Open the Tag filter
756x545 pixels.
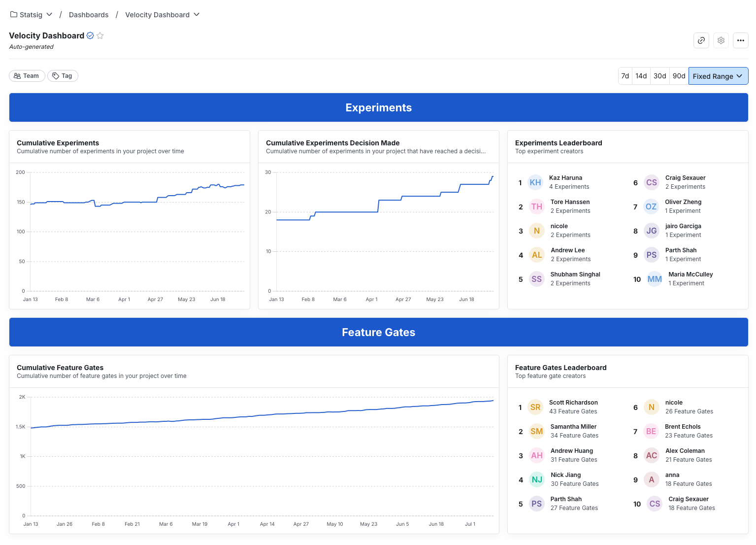tap(63, 75)
